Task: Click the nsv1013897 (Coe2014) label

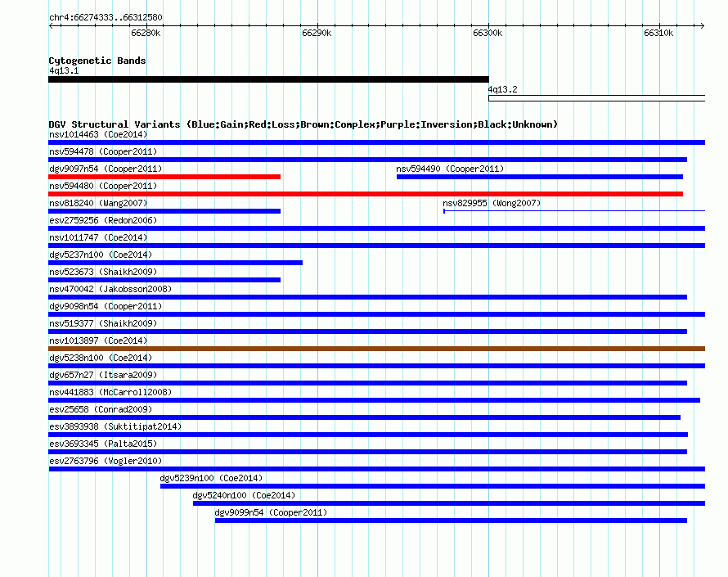Action: (98, 341)
